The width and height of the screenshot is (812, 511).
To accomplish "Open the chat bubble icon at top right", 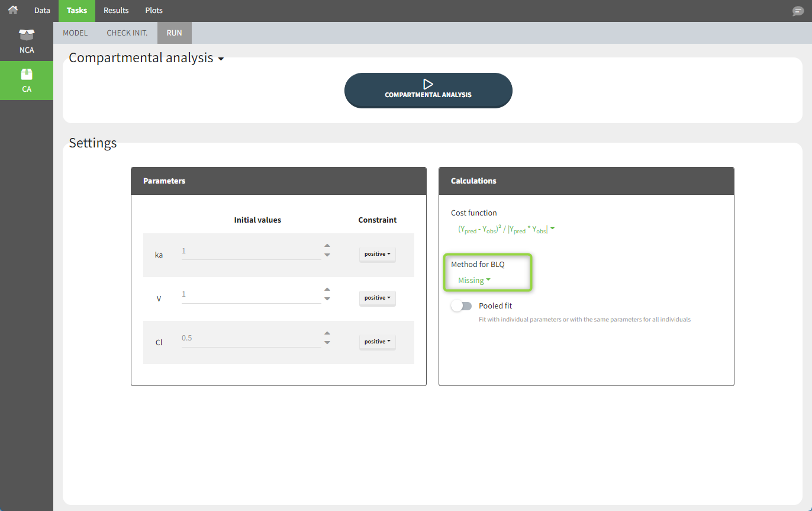I will [x=798, y=11].
